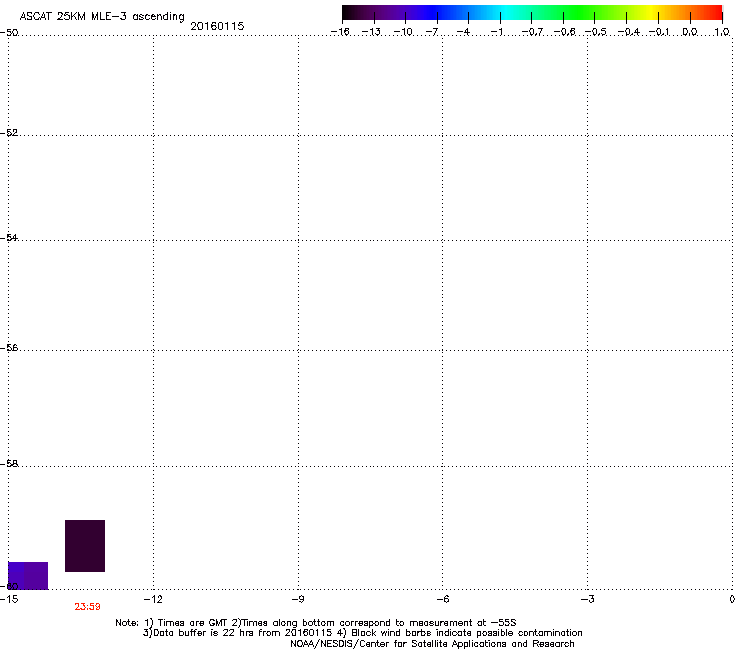
Task: Click the date label 20160115 under the title
Action: [x=217, y=26]
